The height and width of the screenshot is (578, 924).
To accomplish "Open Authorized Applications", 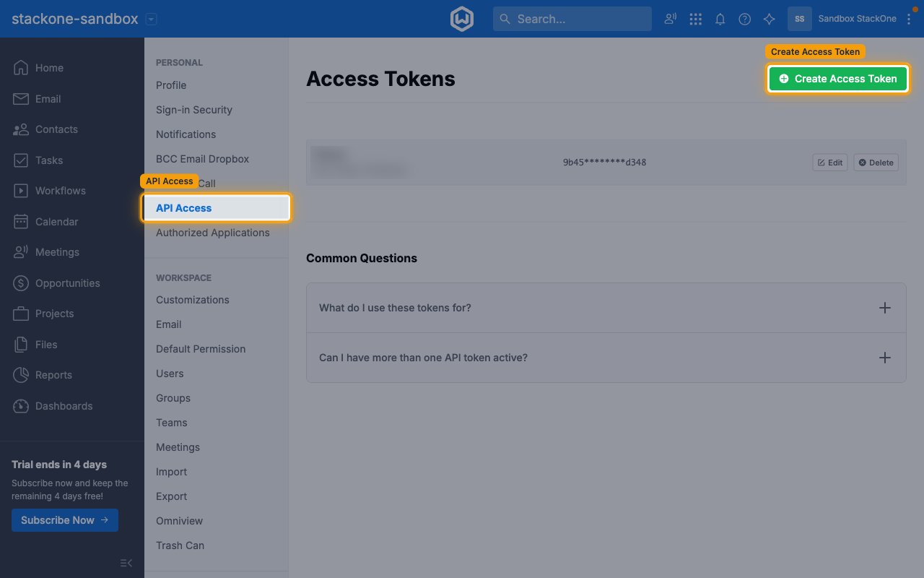I will (213, 233).
